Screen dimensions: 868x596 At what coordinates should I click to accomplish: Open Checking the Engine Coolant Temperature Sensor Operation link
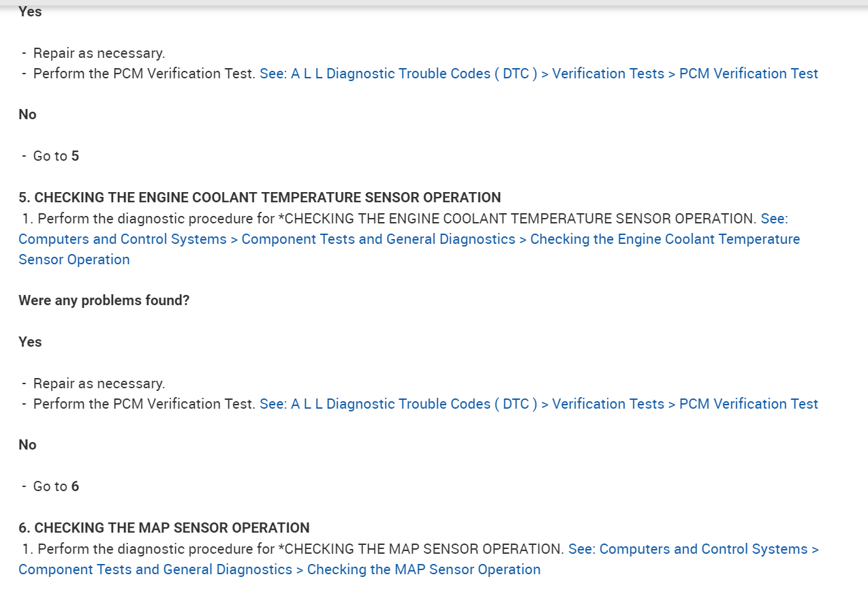(x=409, y=239)
